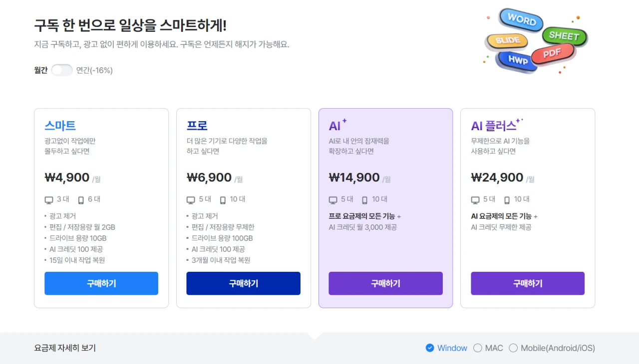The width and height of the screenshot is (639, 364).
Task: Click 구매하기 on the 스마트 plan
Action: tap(101, 283)
